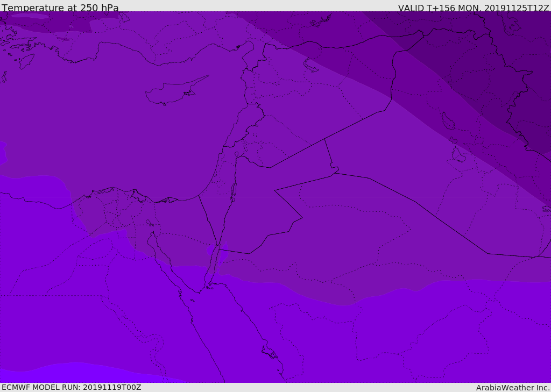Click the 'Temperature at 250 hPa' title text

click(60, 8)
